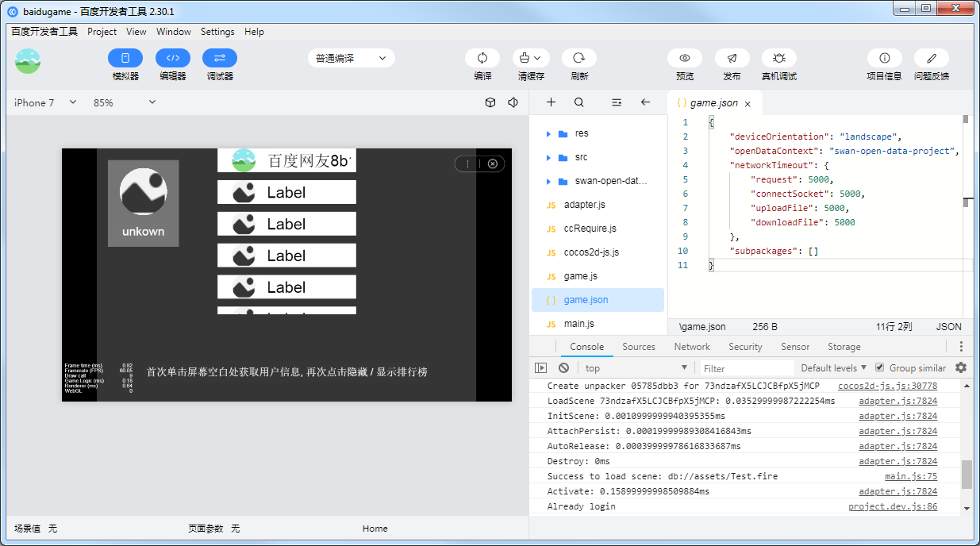Collapse file tree with left arrow icon
This screenshot has width=980, height=546.
click(645, 102)
